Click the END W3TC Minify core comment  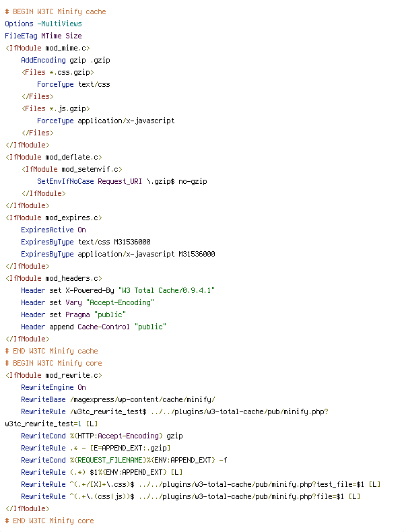[50, 521]
